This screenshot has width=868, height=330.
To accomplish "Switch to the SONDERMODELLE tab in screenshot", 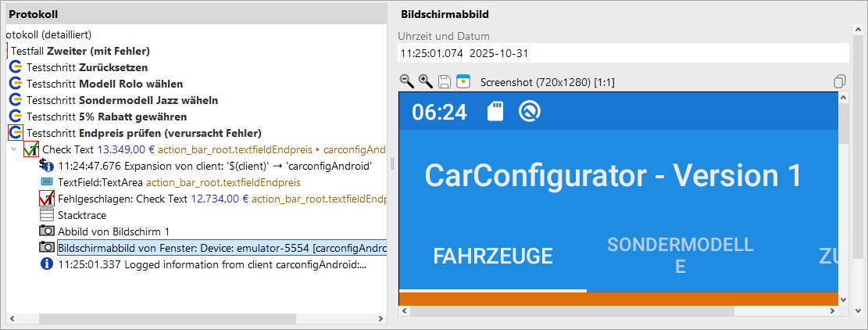I will coord(680,255).
